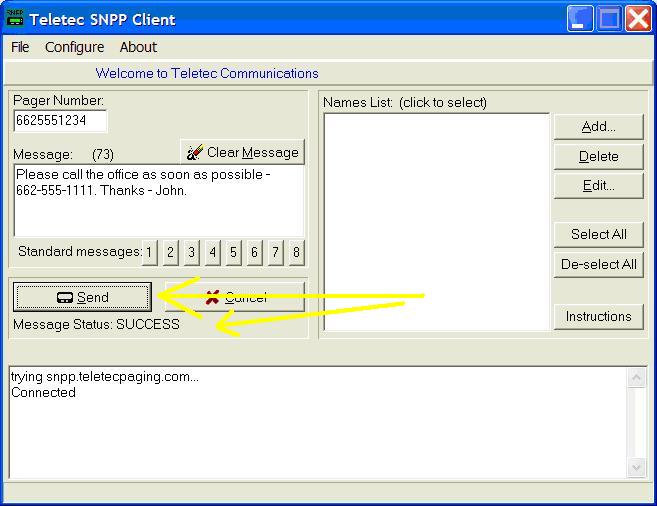657x506 pixels.
Task: Click 'trying snpp.teletecpaging.com...' log line
Action: point(105,377)
